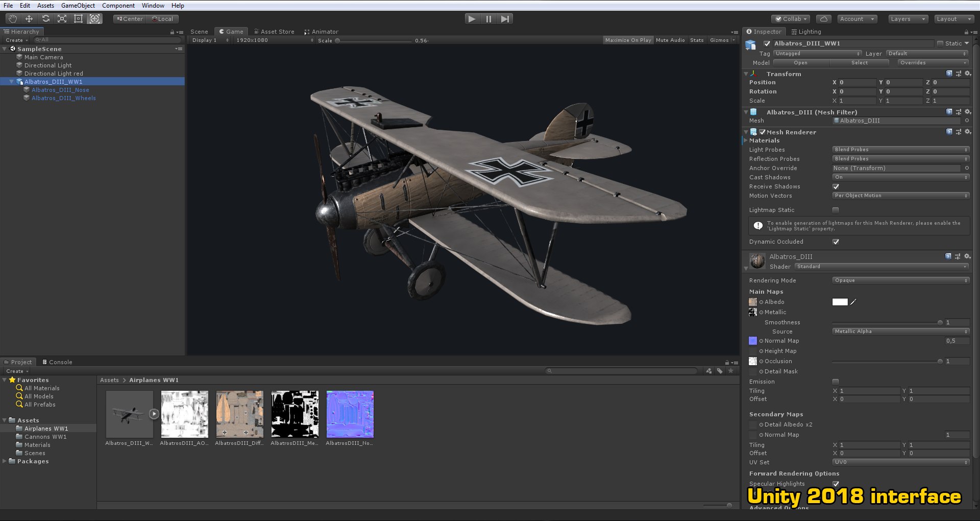Enable Emission checkbox

point(836,382)
